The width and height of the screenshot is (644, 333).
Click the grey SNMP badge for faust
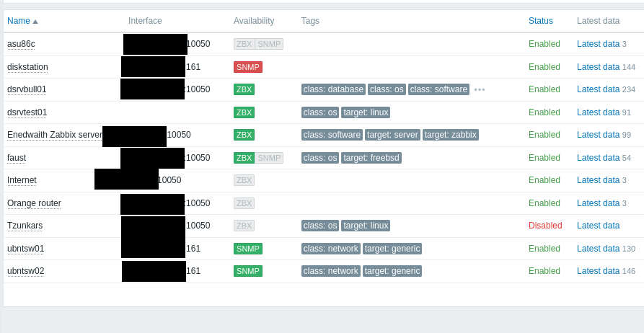(269, 158)
